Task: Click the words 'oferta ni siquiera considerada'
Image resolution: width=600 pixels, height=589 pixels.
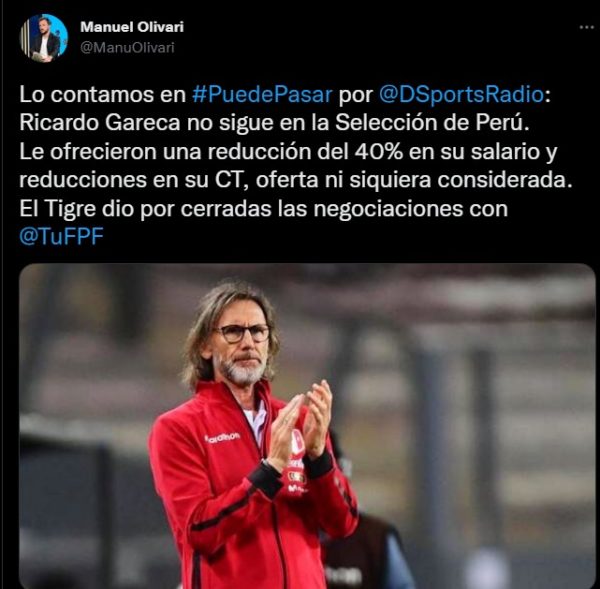Action: 414,180
